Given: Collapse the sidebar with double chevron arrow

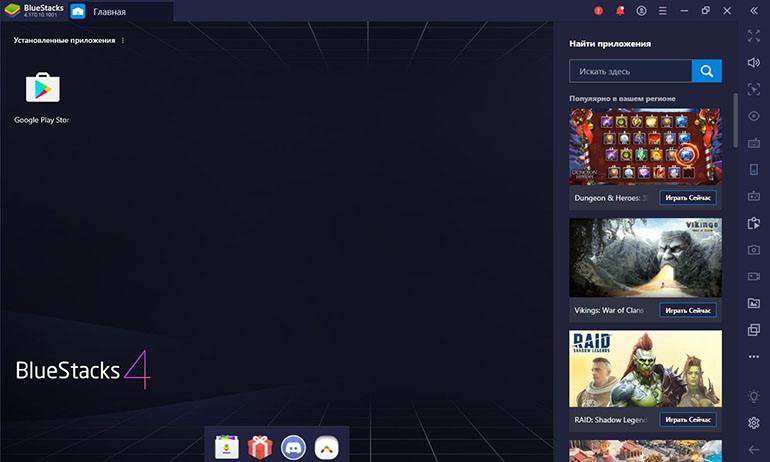Looking at the screenshot, I should (x=754, y=11).
